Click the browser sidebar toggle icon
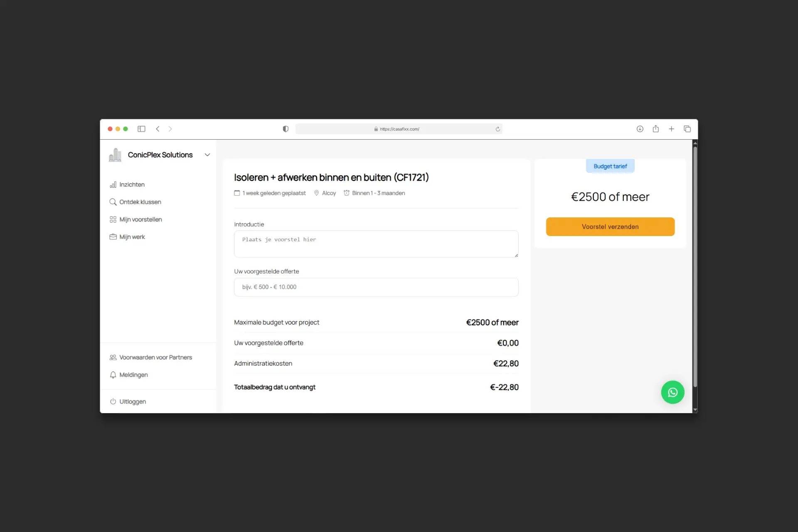 point(141,129)
